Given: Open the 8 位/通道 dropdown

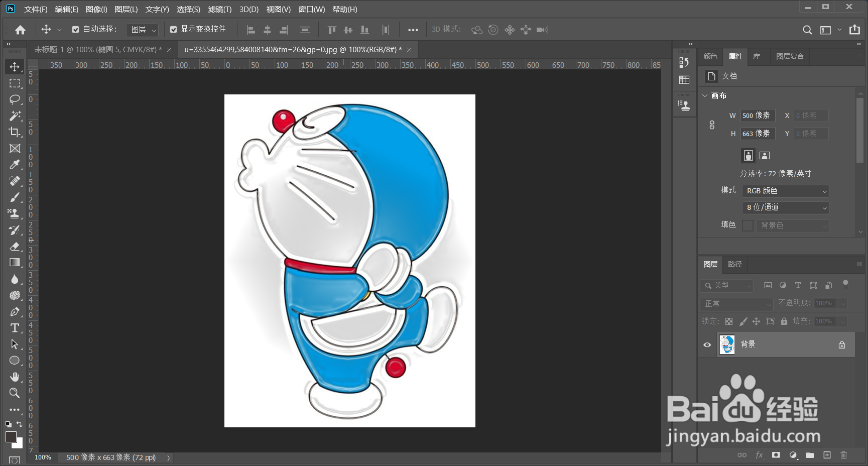Looking at the screenshot, I should (x=785, y=207).
